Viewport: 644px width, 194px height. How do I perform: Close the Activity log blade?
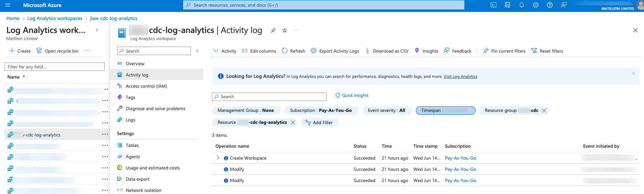pyautogui.click(x=636, y=30)
